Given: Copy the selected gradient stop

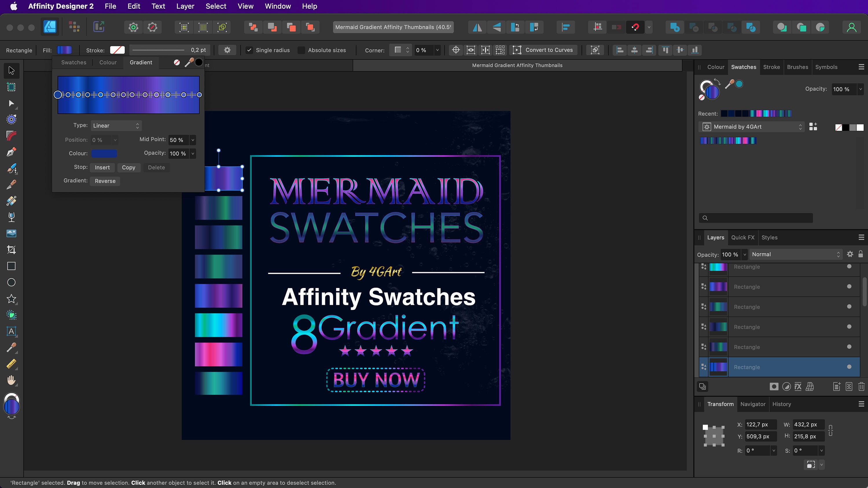Looking at the screenshot, I should point(129,168).
